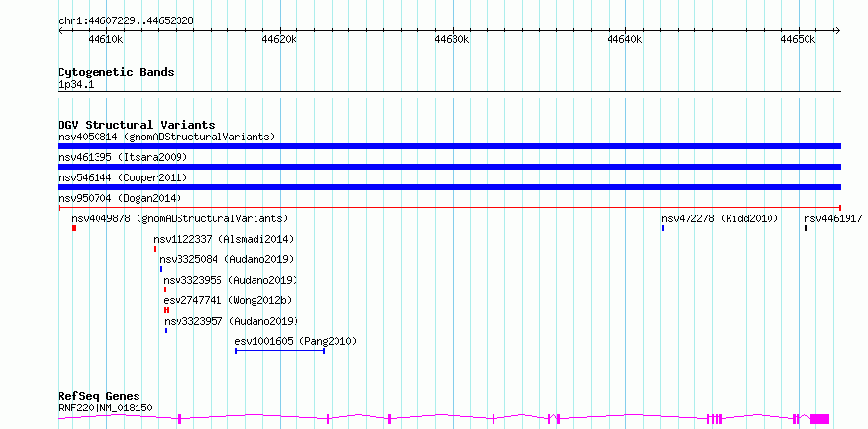Click the 44640k ruler tick label

624,39
